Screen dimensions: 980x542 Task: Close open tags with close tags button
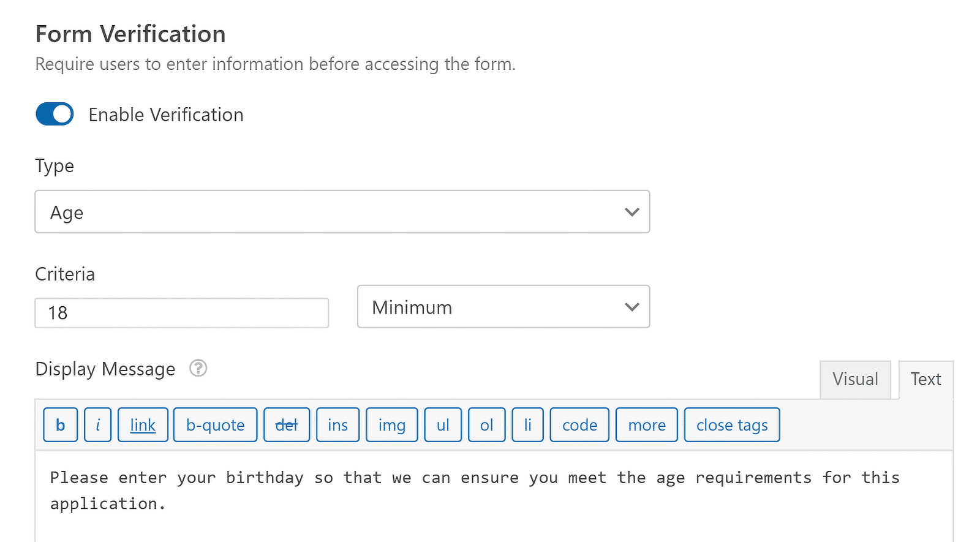click(x=731, y=424)
